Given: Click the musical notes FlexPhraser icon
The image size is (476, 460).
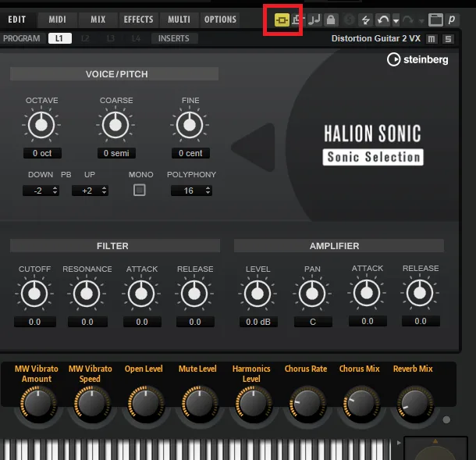Looking at the screenshot, I should (314, 20).
